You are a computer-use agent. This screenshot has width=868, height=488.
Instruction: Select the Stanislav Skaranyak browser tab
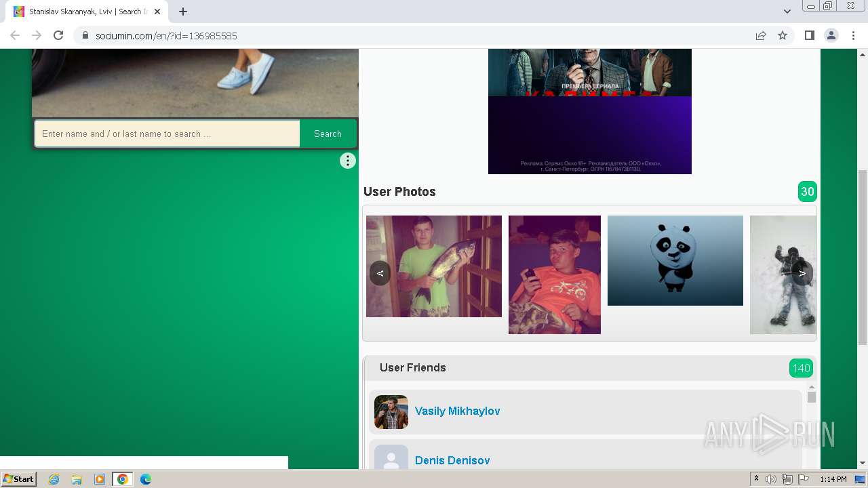click(87, 12)
